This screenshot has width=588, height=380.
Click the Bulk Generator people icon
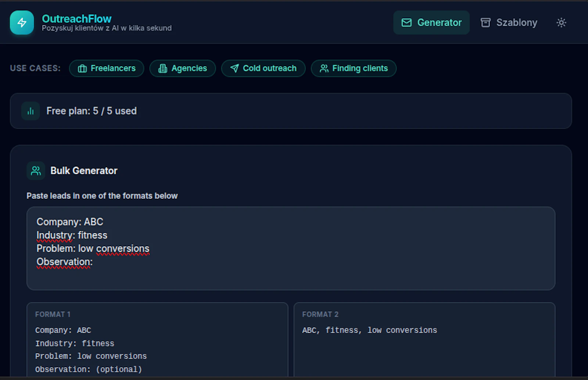pos(36,170)
